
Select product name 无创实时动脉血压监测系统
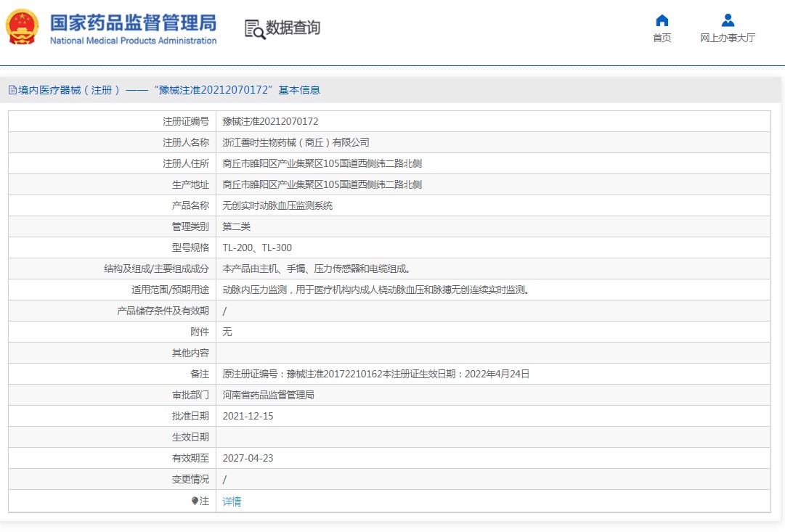tap(277, 205)
